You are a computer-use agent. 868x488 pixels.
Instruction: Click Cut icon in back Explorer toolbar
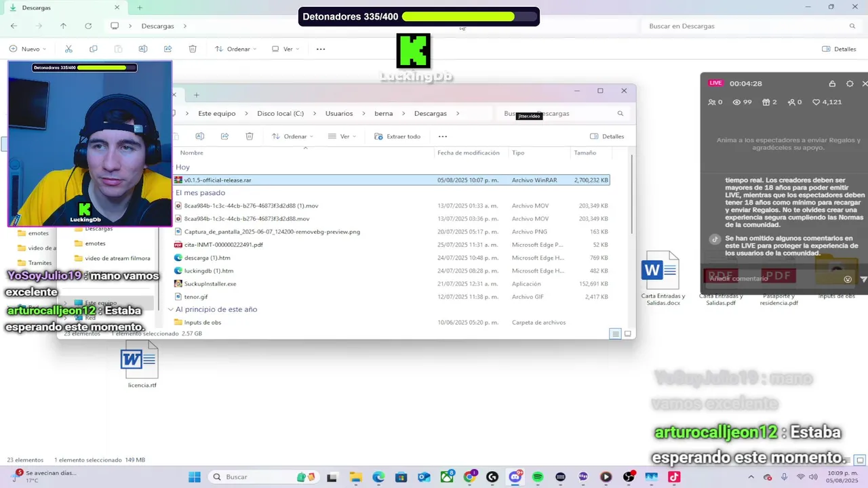[x=68, y=49]
